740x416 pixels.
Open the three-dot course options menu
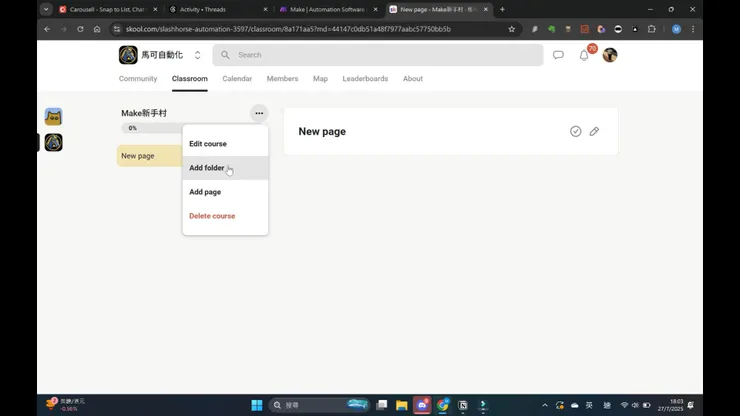[x=259, y=113]
